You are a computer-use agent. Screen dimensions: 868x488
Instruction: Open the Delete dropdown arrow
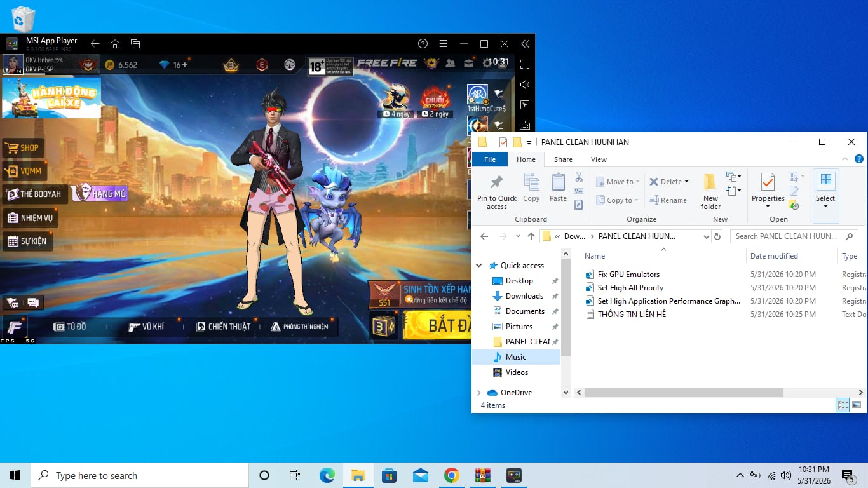(687, 182)
